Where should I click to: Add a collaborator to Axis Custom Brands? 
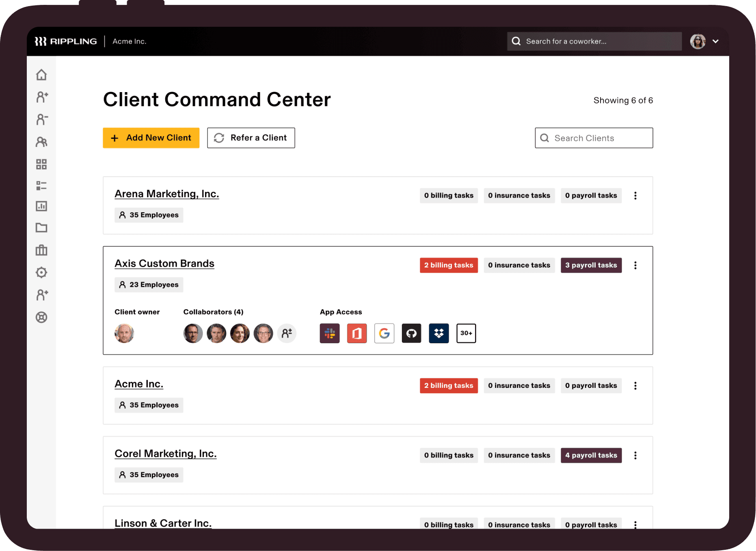[287, 333]
